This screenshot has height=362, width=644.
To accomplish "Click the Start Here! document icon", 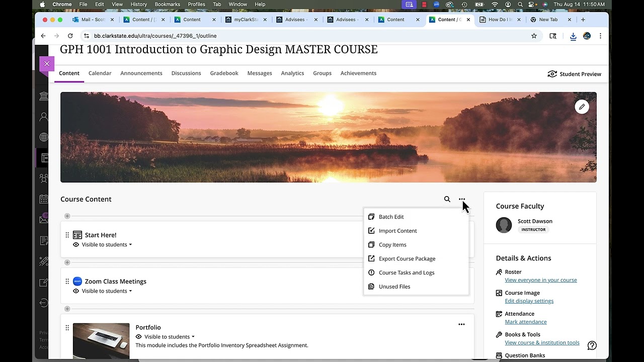I will click(x=77, y=235).
